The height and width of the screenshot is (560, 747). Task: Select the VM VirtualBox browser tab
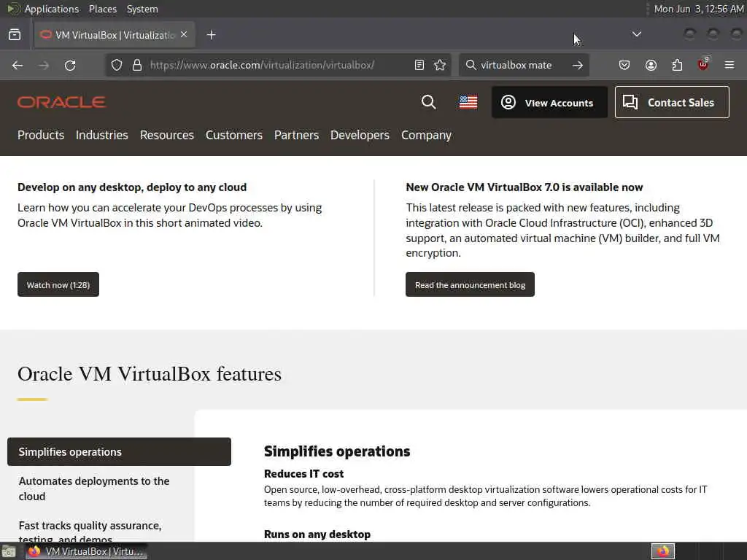(x=115, y=35)
